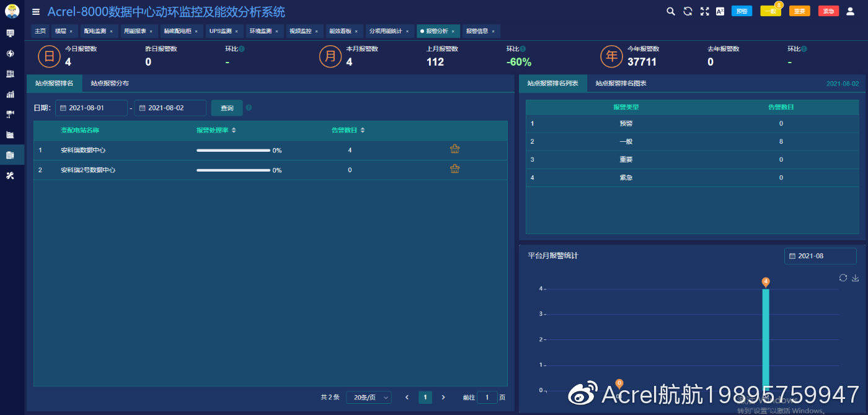This screenshot has height=415, width=868.
Task: Go to next page arrow
Action: point(443,397)
